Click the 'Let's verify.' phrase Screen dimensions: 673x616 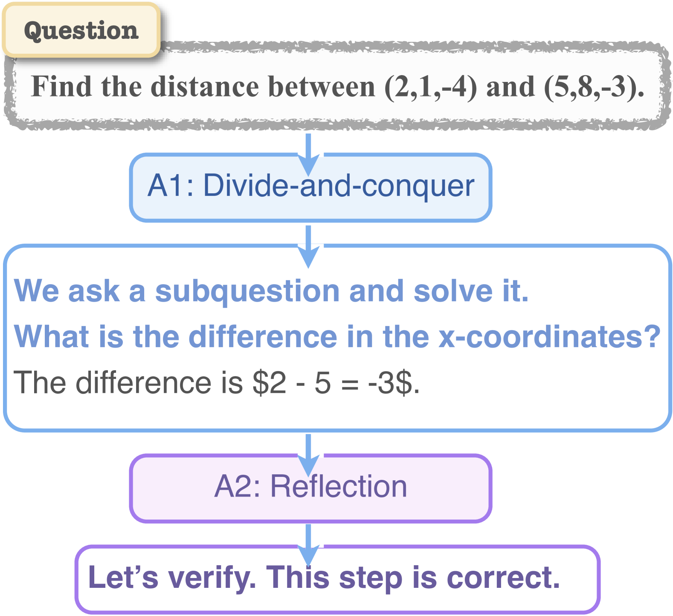(x=172, y=578)
